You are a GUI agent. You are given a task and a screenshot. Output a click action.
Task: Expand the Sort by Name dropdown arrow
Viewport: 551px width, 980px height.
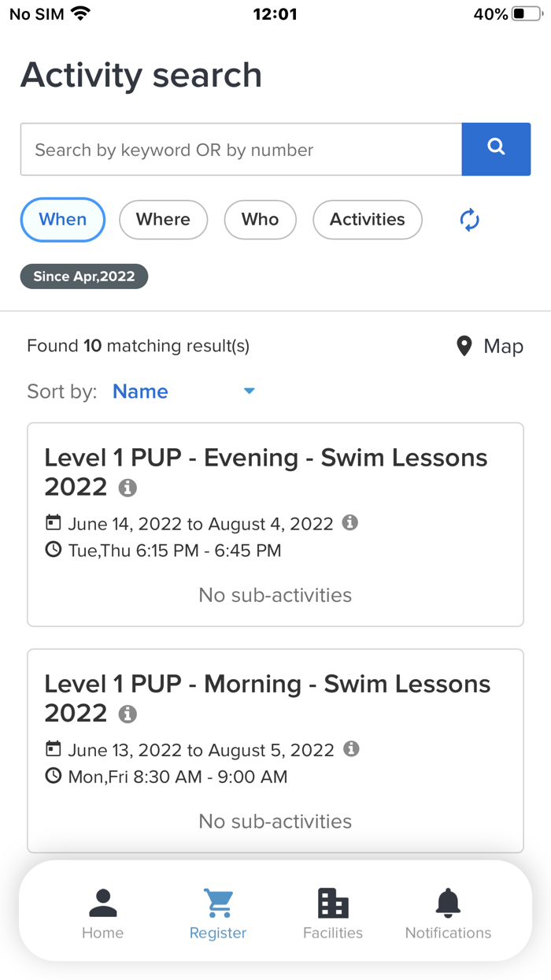click(x=250, y=391)
